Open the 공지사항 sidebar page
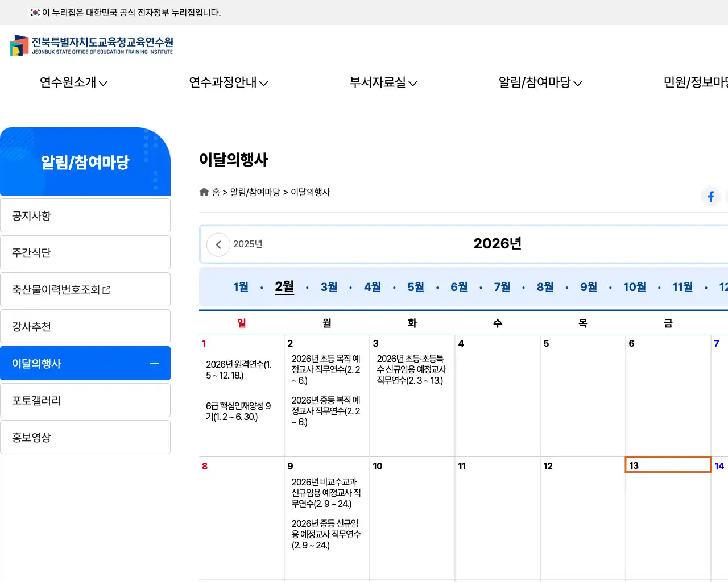Screen dimensions: 728x582 point(85,215)
